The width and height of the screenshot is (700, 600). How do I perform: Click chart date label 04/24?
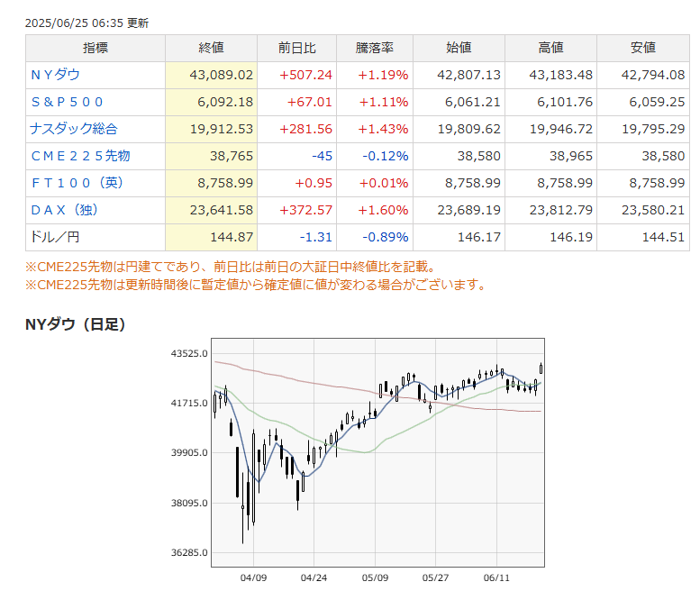click(x=314, y=577)
